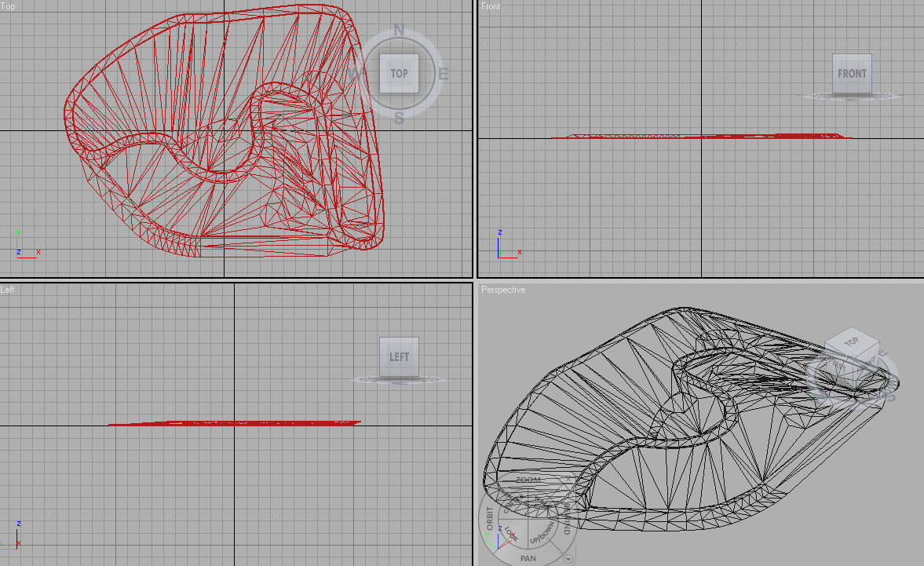This screenshot has height=566, width=924.
Task: Click compass letter N on Top ViewCube
Action: [399, 30]
